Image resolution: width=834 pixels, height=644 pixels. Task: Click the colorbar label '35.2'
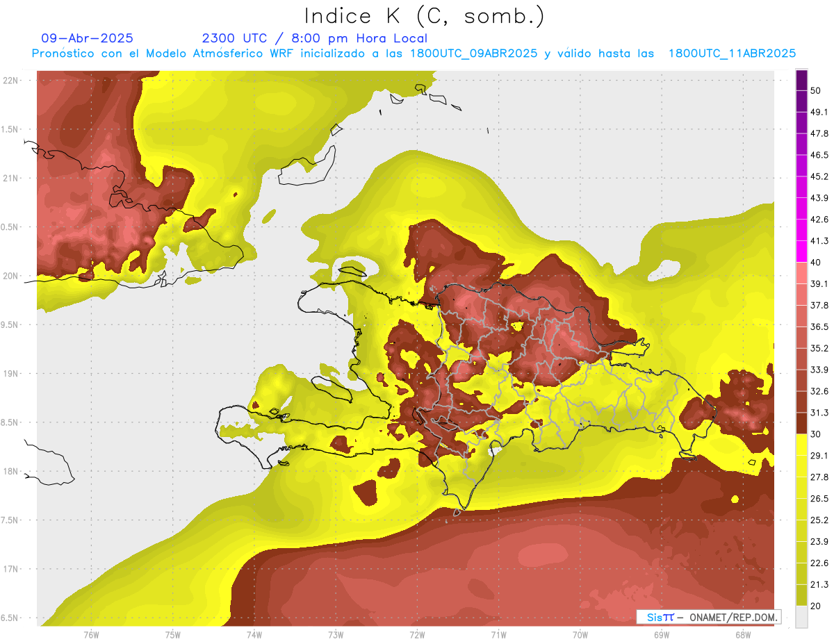pos(819,349)
